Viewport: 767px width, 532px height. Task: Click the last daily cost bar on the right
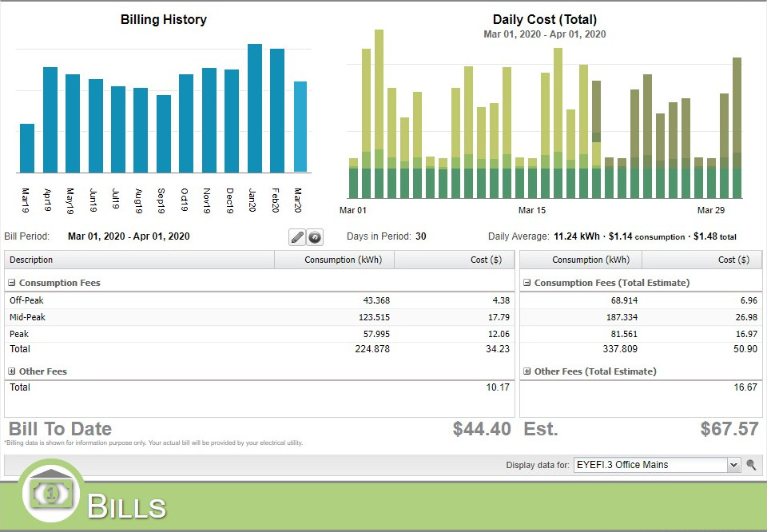tap(737, 128)
